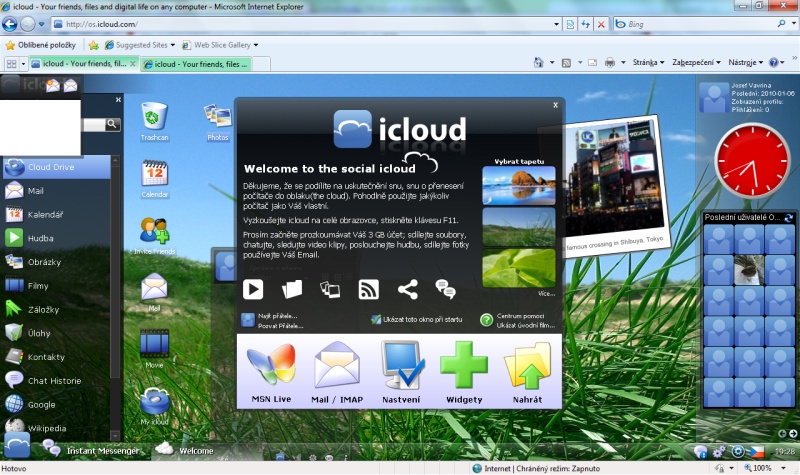
Task: Choose the rocky beach wallpaper thumbnail
Action: click(519, 185)
